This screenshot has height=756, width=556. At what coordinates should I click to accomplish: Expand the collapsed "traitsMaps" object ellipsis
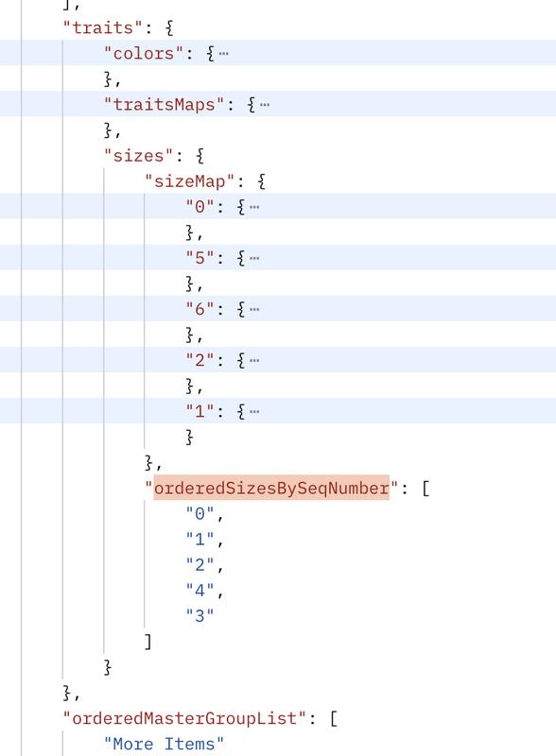pos(265,105)
